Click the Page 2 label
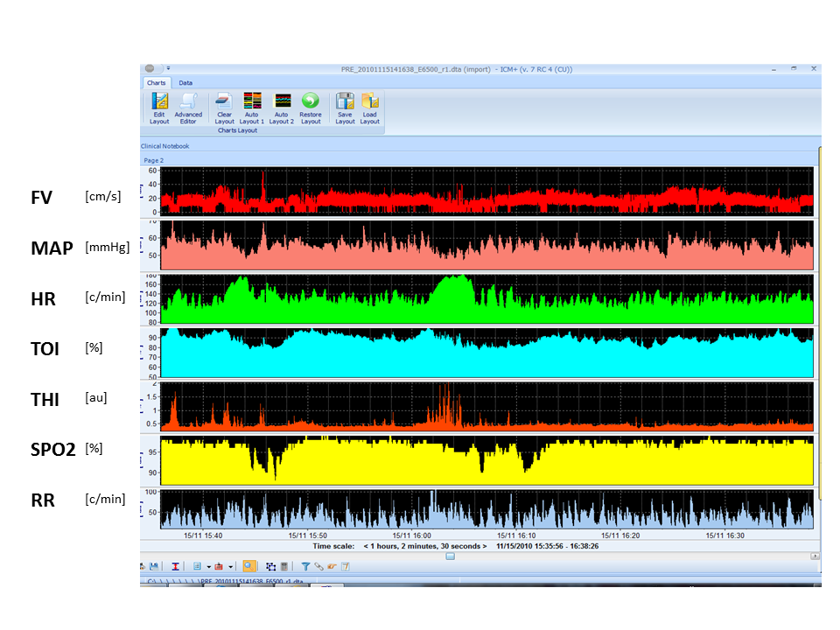The image size is (840, 630). [153, 160]
